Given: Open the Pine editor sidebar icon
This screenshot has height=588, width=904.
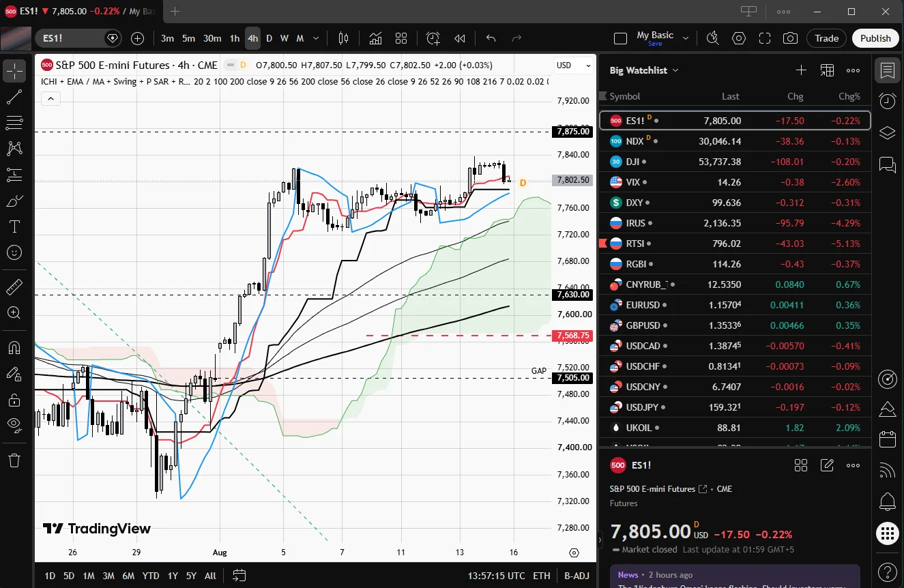Looking at the screenshot, I should pos(888,409).
